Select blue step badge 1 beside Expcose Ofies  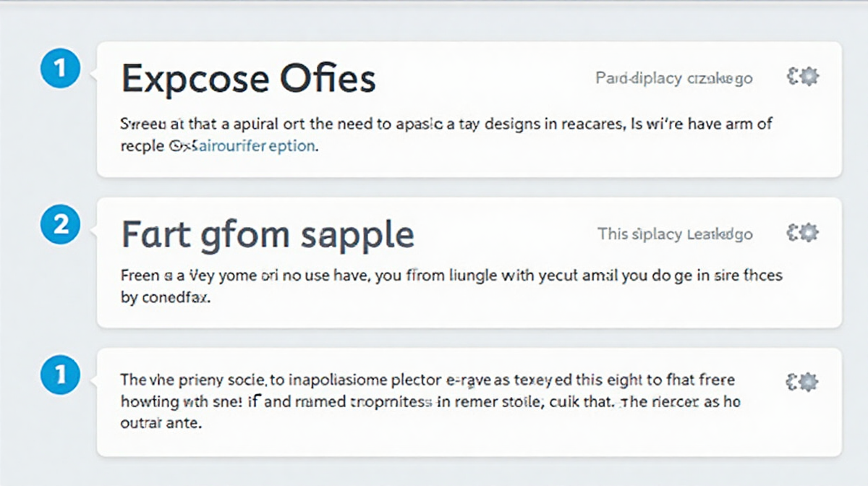tap(61, 69)
